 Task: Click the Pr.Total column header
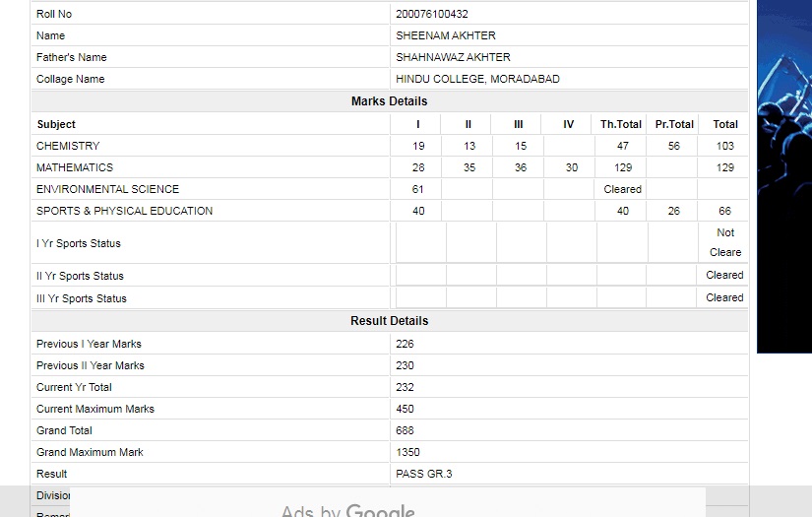674,124
